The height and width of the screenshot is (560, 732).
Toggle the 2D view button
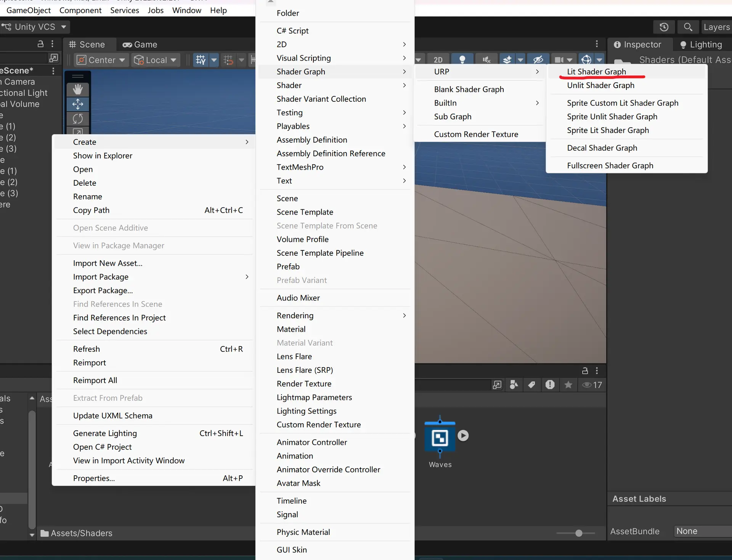[x=438, y=60]
